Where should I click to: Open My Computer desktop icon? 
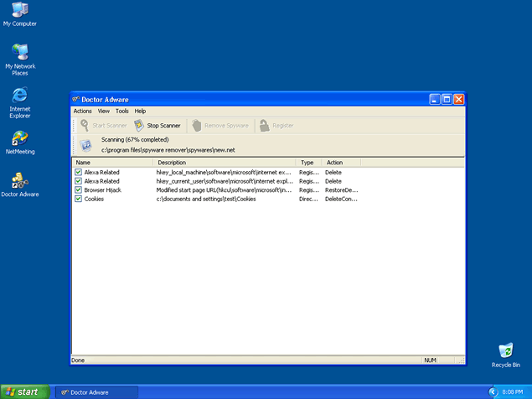(x=19, y=11)
